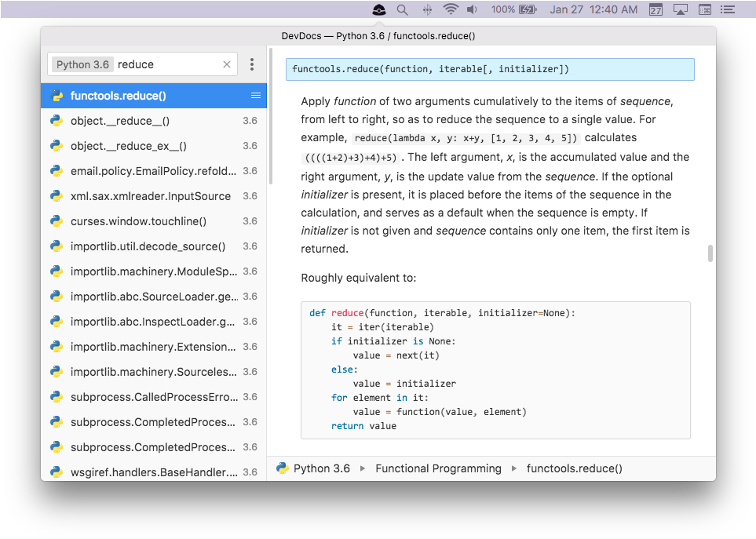Click Python icon beside importlib.abc.SourceLoader.ge...
Screen dimensions: 756x539
[x=57, y=297]
